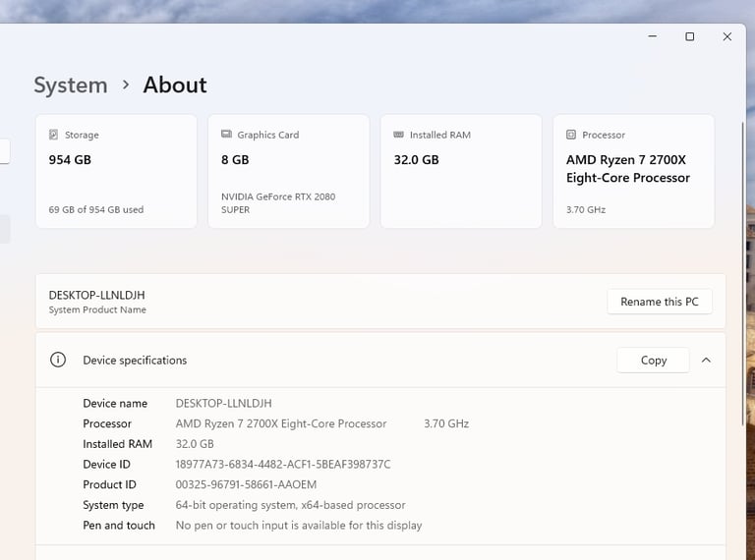
Task: Click the Storage drive icon
Action: click(53, 135)
